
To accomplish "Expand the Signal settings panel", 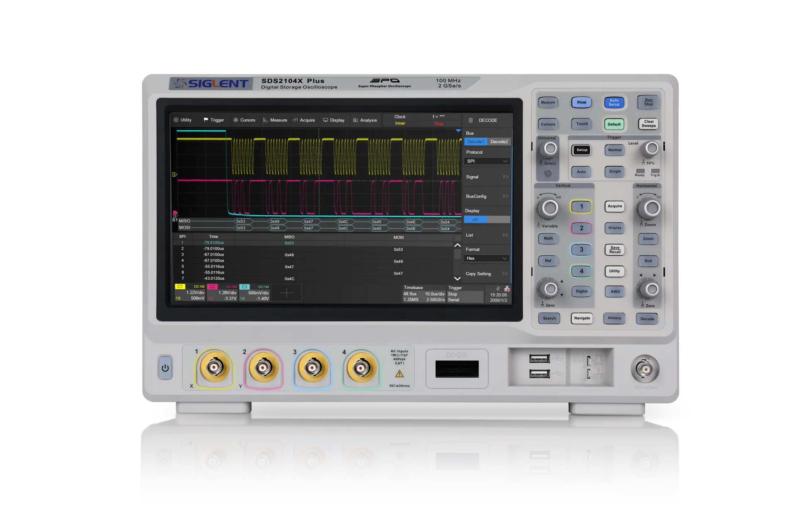I will tap(487, 177).
